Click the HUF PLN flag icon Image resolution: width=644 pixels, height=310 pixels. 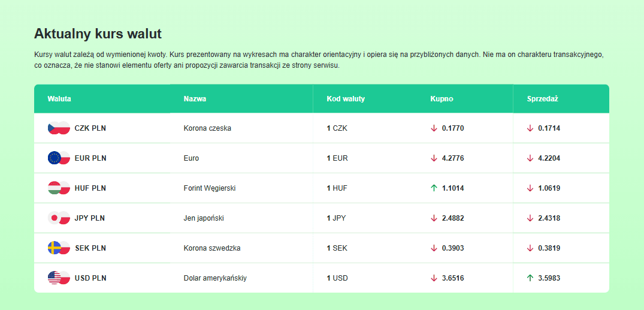[x=59, y=188]
